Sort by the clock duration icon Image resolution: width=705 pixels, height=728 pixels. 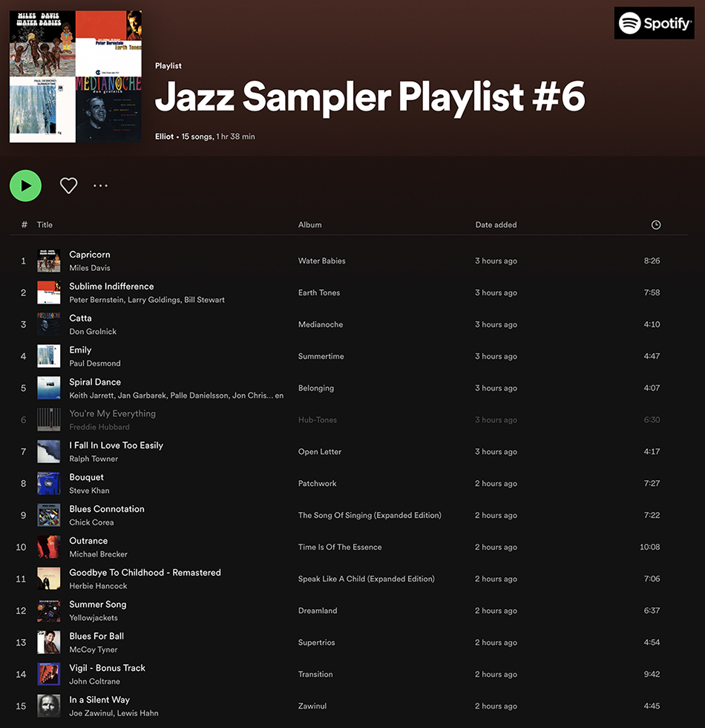656,225
